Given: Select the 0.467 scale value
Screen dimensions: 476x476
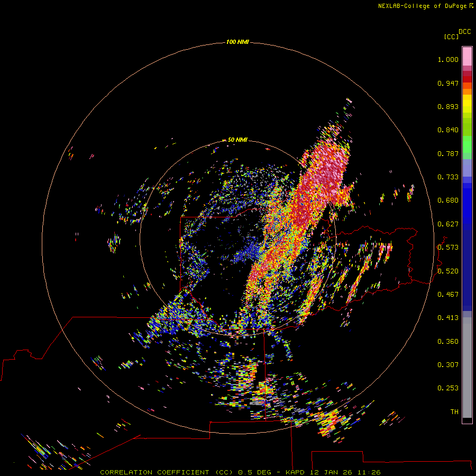Looking at the screenshot, I should (448, 295).
